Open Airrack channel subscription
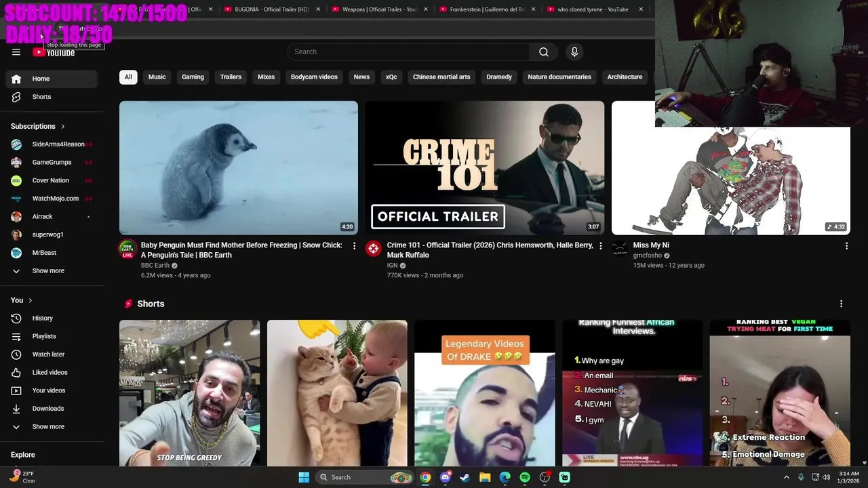This screenshot has height=488, width=868. pos(52,217)
